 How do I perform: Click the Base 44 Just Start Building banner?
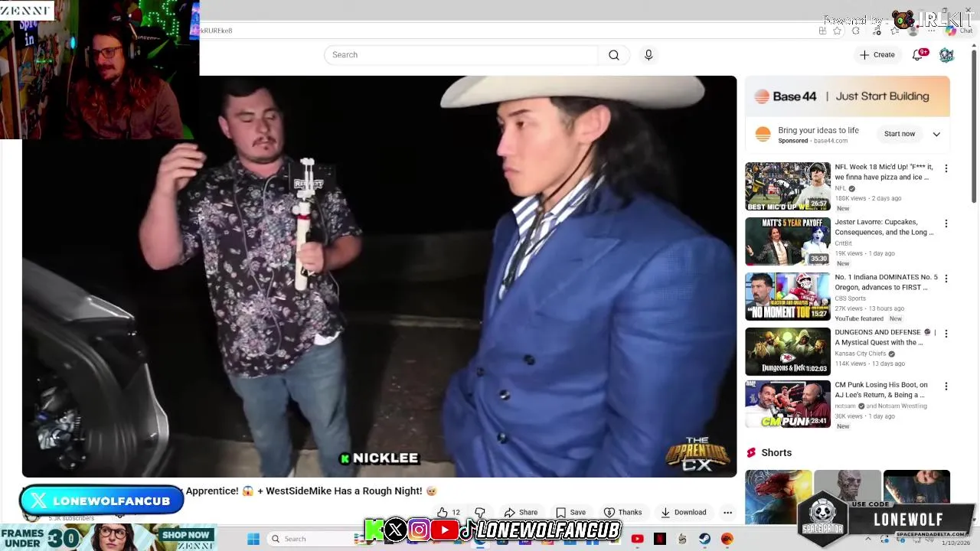point(847,96)
